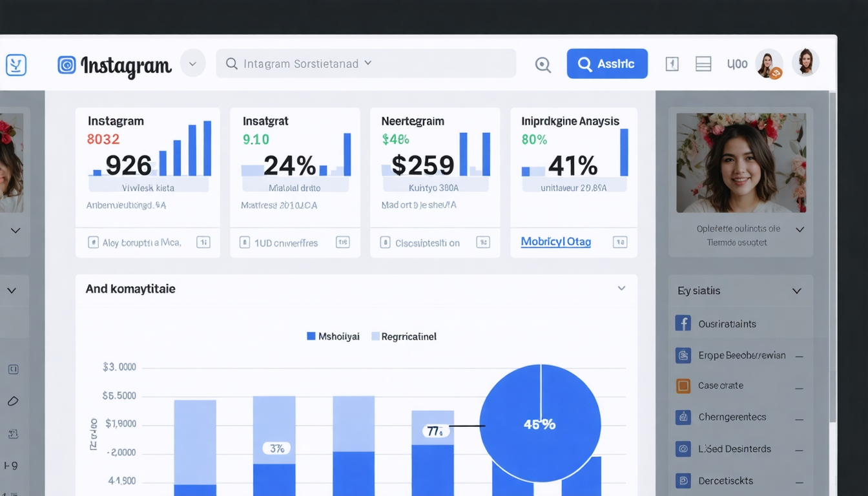Open the list layout icon in header

tap(703, 64)
